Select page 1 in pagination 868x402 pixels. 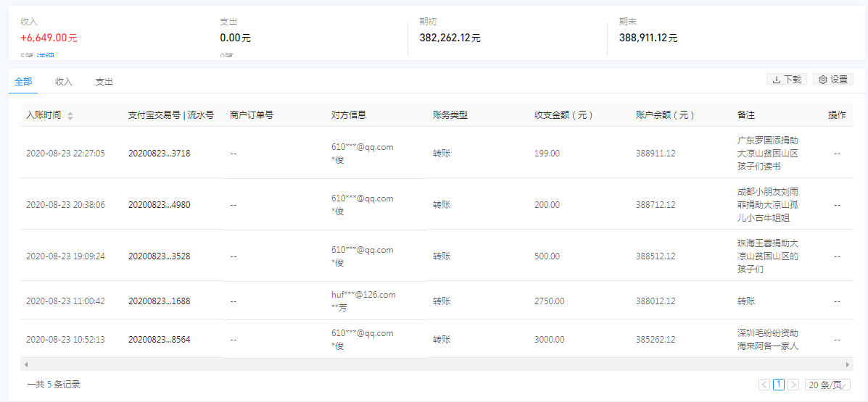[x=779, y=385]
